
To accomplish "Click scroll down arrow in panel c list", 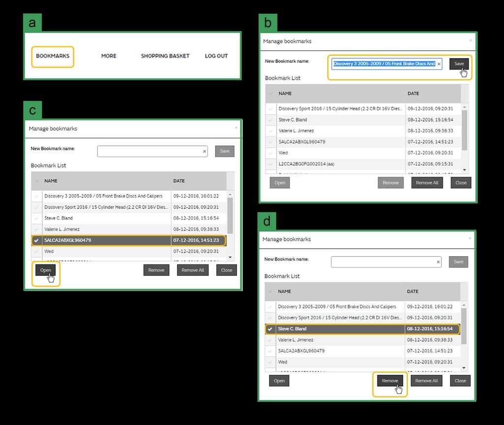I will click(x=230, y=257).
